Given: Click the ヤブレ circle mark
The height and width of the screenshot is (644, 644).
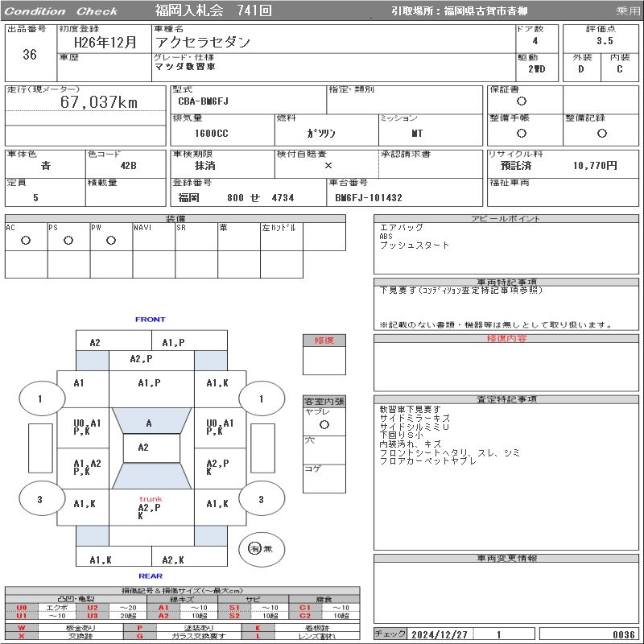Looking at the screenshot, I should coord(324,424).
